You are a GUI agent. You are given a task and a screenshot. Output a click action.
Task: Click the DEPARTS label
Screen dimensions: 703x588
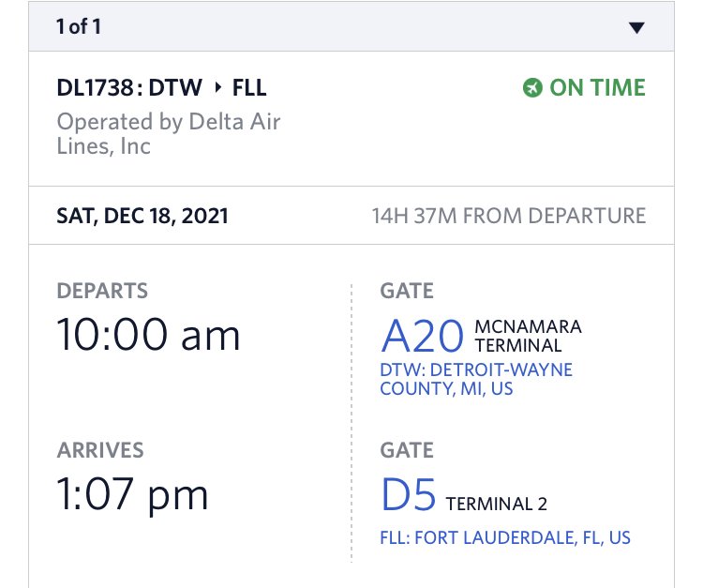[x=102, y=291]
